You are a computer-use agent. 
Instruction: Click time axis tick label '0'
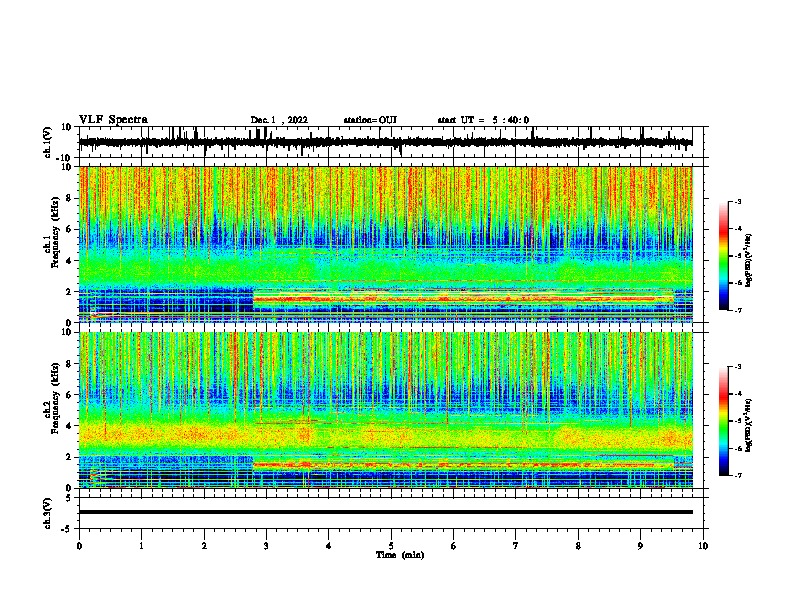click(79, 546)
